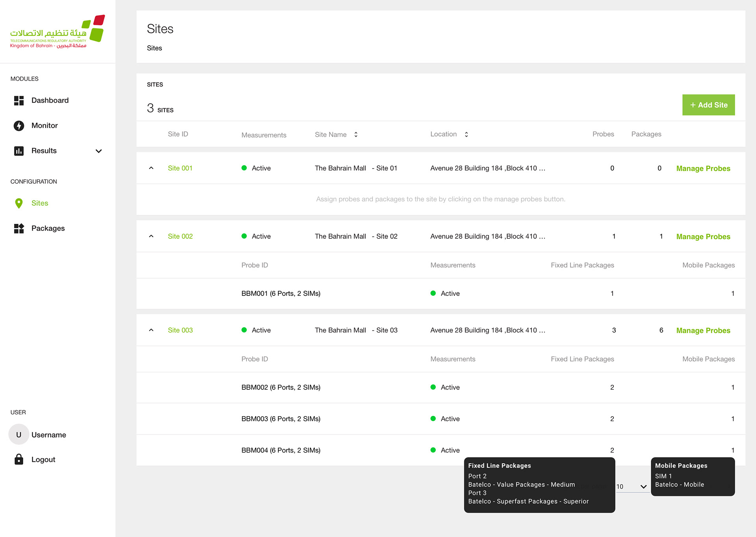Image resolution: width=756 pixels, height=537 pixels.
Task: Collapse the Site 001 row
Action: click(x=151, y=168)
